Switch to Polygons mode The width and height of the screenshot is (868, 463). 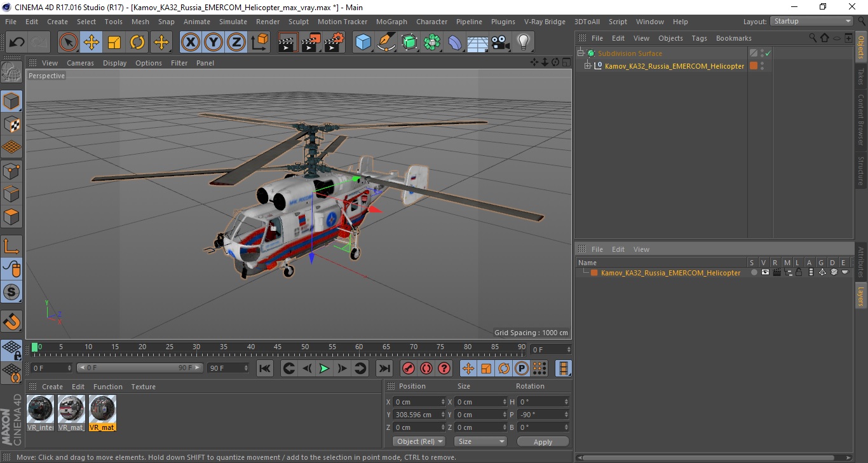pyautogui.click(x=11, y=216)
